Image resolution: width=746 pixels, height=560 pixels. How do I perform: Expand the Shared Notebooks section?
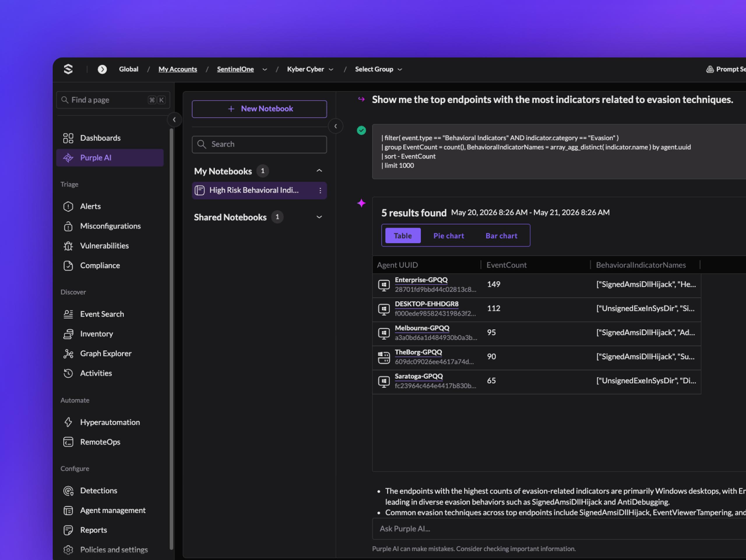click(x=319, y=217)
